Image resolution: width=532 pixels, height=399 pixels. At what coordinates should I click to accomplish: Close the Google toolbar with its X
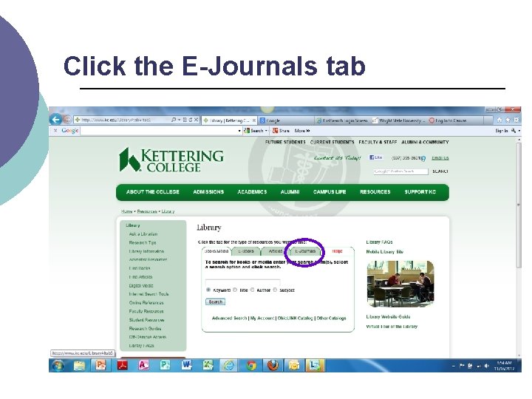(x=55, y=130)
